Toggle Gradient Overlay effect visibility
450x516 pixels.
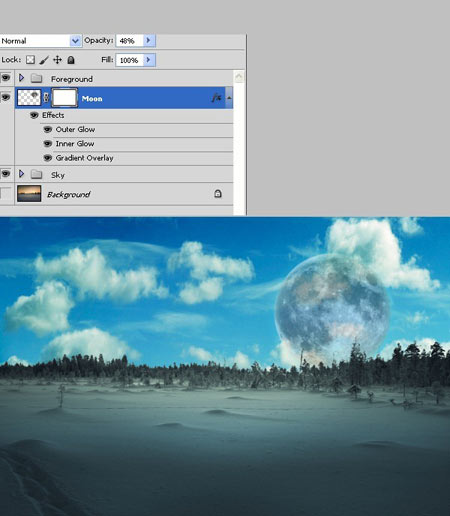[48, 158]
